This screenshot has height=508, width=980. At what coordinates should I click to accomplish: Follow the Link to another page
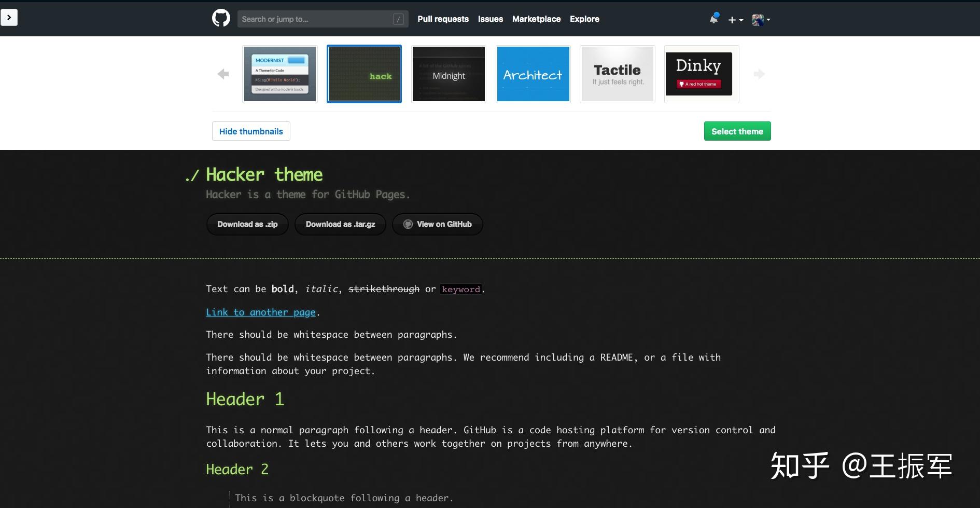click(261, 312)
